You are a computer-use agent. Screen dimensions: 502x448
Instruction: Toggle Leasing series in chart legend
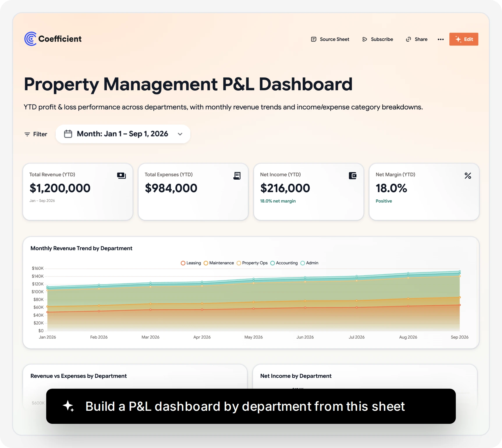(191, 263)
